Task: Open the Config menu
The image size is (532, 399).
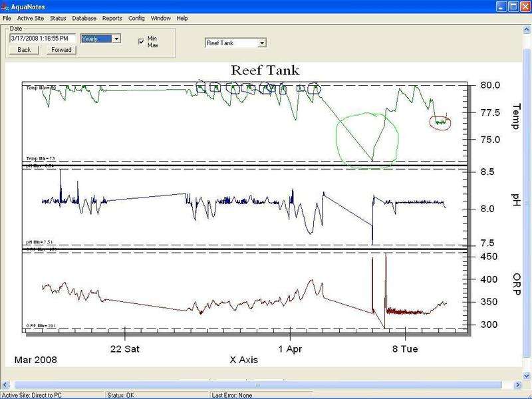Action: tap(136, 18)
